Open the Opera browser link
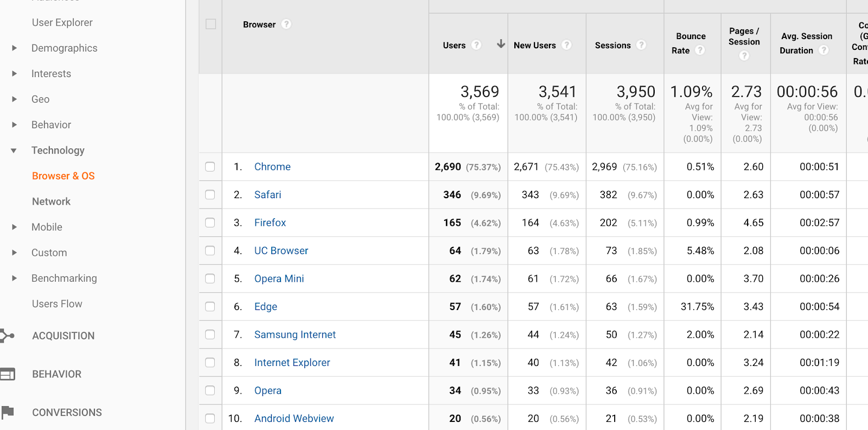The image size is (868, 430). tap(267, 390)
